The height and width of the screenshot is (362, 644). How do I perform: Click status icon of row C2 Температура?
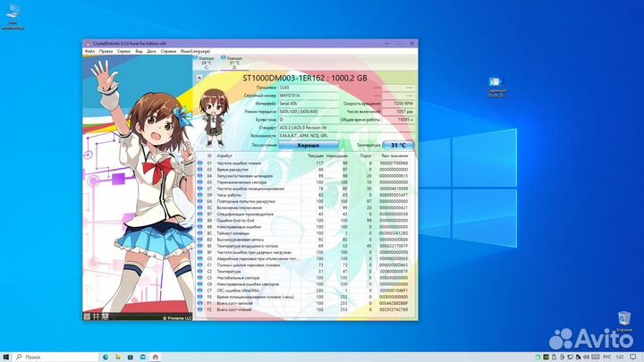[x=200, y=272]
